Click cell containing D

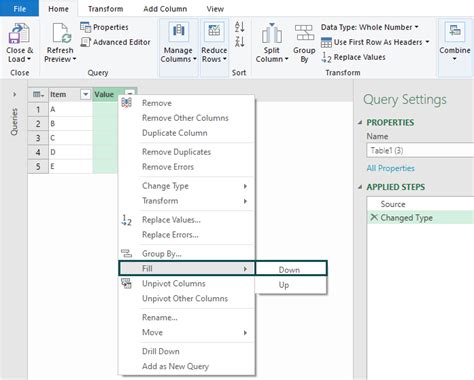(70, 152)
